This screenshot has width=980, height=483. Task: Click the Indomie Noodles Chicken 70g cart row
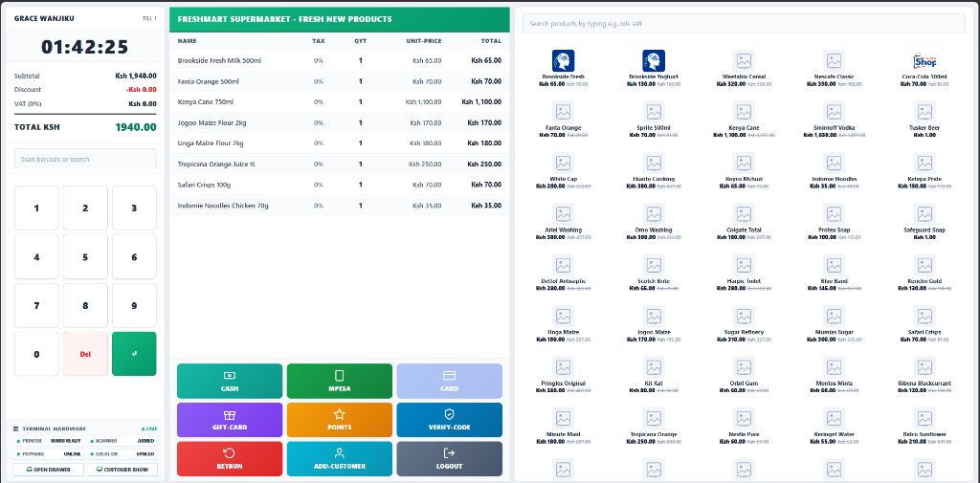[340, 205]
